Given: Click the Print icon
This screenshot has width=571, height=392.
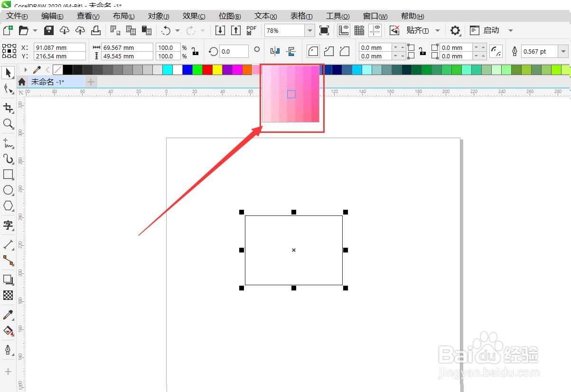Looking at the screenshot, I should [96, 30].
